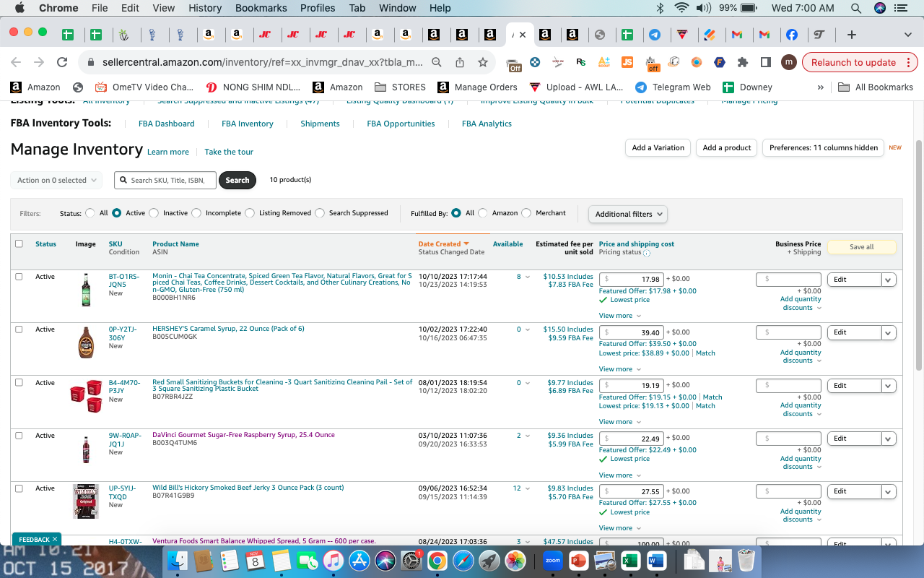Image resolution: width=924 pixels, height=578 pixels.
Task: Open the Chrome profile avatar
Action: click(x=789, y=62)
